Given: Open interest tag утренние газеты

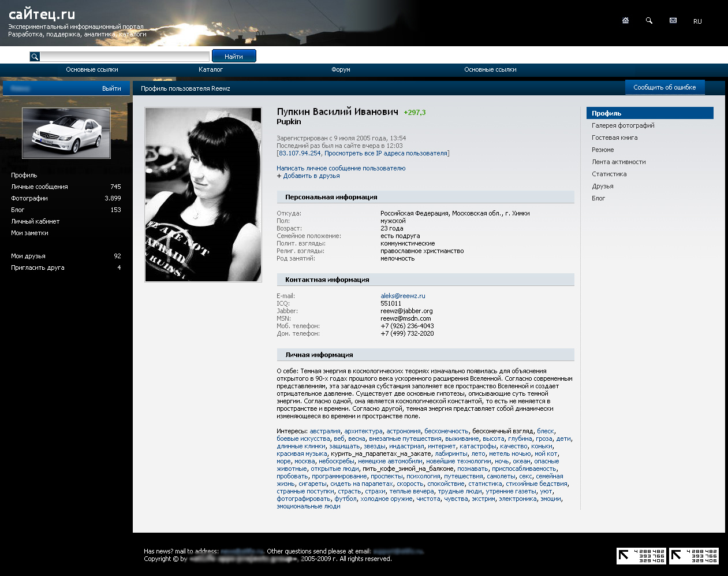Looking at the screenshot, I should click(x=510, y=491).
